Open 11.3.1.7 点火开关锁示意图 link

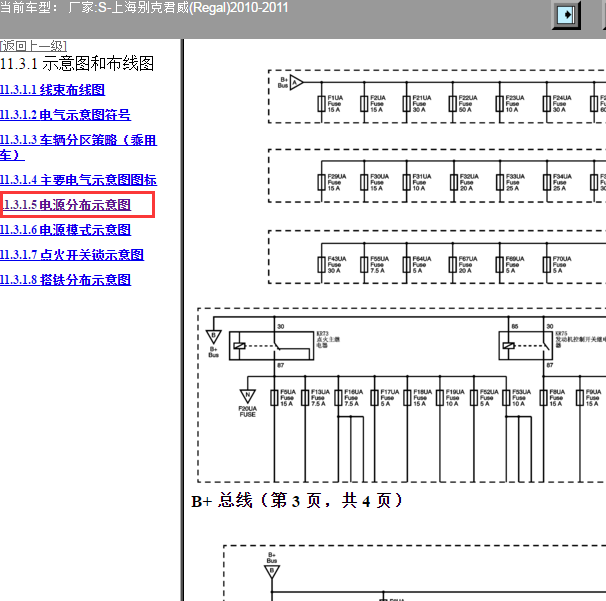coord(72,255)
